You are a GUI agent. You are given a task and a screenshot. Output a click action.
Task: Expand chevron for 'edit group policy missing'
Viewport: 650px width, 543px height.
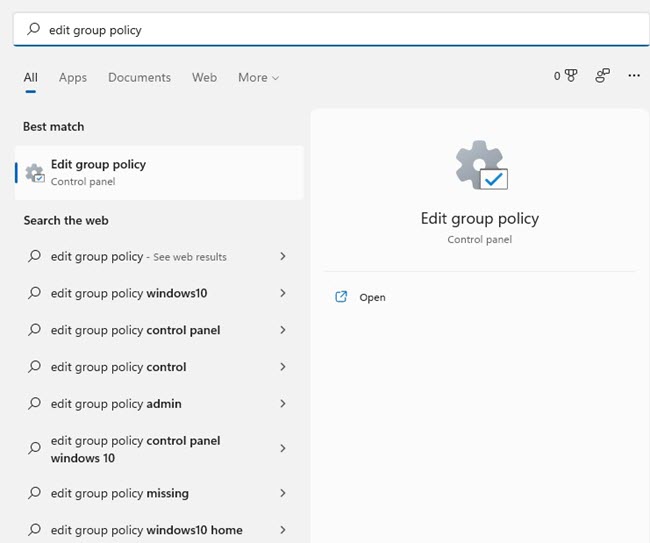pyautogui.click(x=283, y=493)
